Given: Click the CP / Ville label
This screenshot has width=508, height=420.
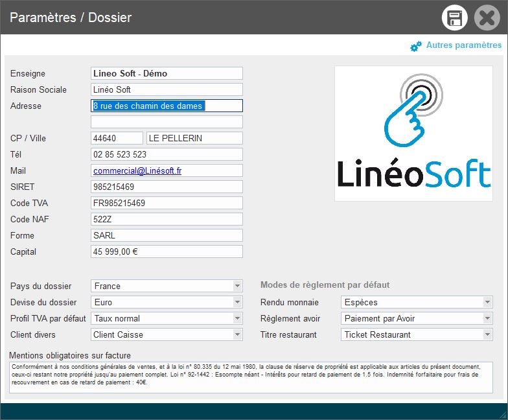Looking at the screenshot, I should pyautogui.click(x=29, y=139).
